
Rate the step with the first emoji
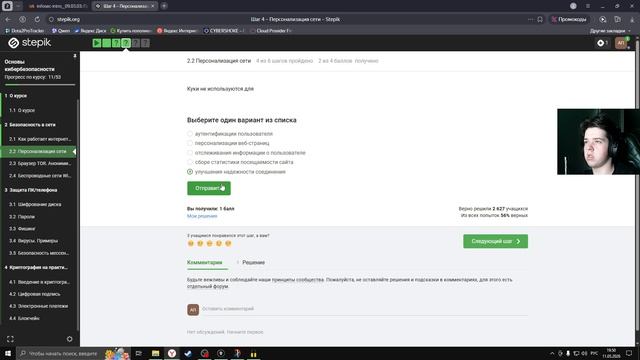tap(191, 243)
